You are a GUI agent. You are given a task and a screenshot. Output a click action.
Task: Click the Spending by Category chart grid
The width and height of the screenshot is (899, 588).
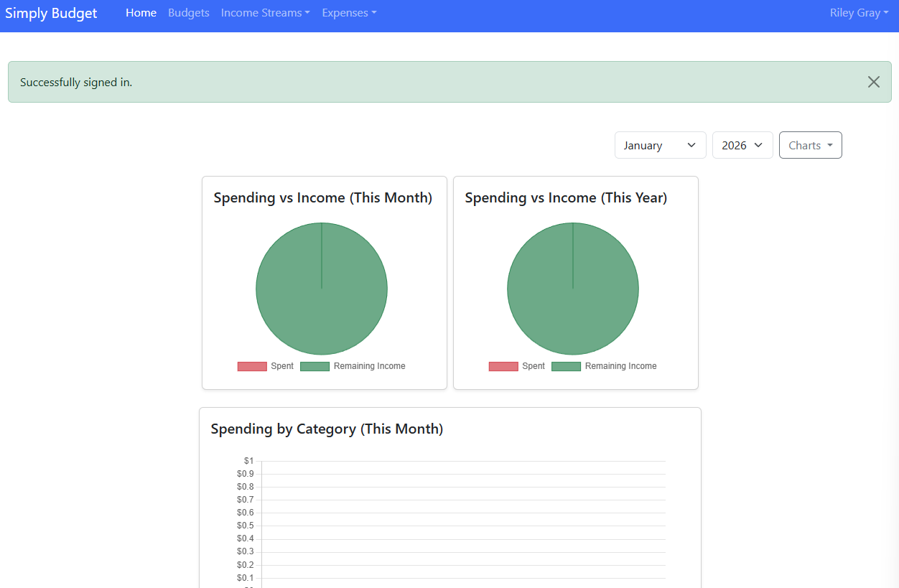(463, 524)
